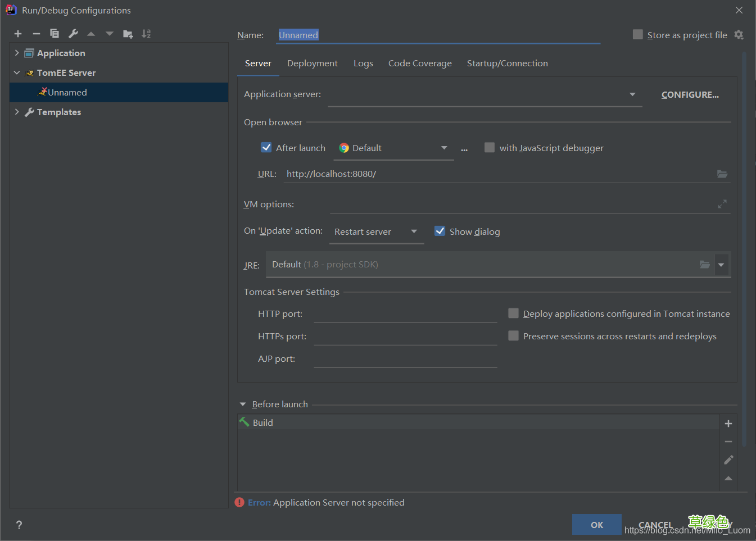Click into the HTTP port input field
This screenshot has width=756, height=541.
(405, 314)
